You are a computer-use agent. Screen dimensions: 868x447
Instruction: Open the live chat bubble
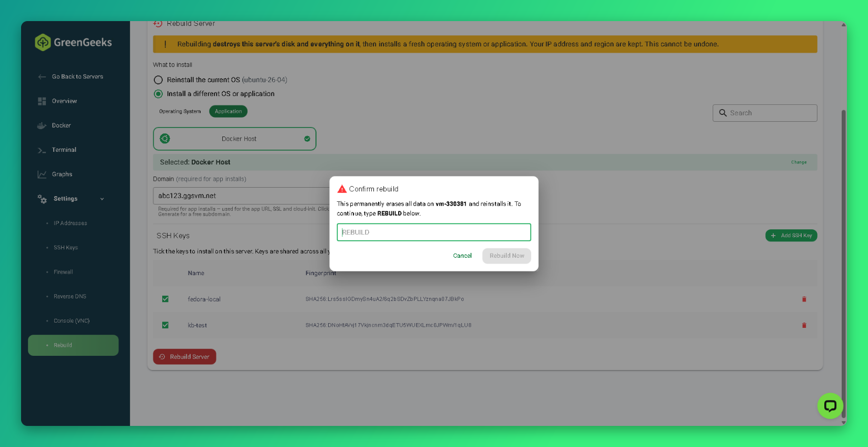click(830, 406)
